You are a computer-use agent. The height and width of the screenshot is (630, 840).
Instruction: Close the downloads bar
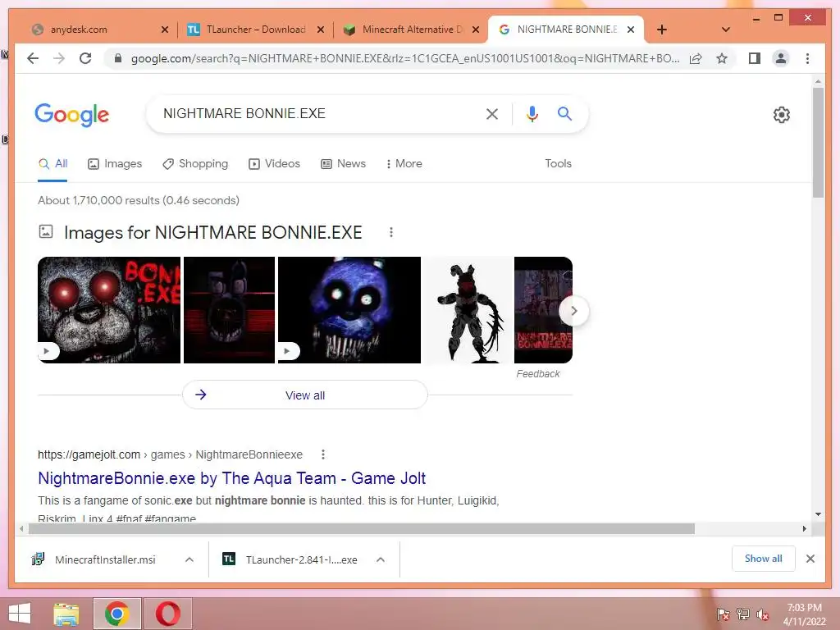pos(810,559)
